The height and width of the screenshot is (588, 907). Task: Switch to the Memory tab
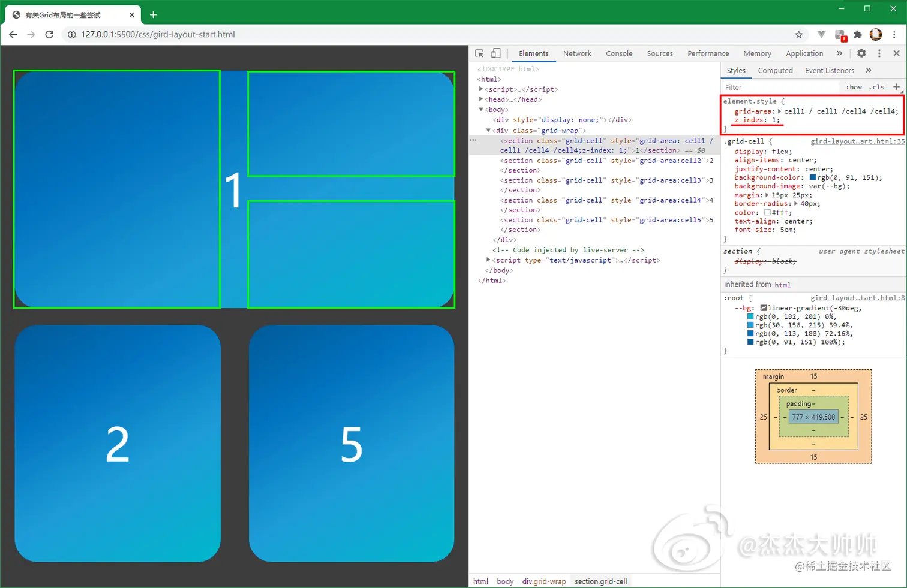(x=757, y=53)
